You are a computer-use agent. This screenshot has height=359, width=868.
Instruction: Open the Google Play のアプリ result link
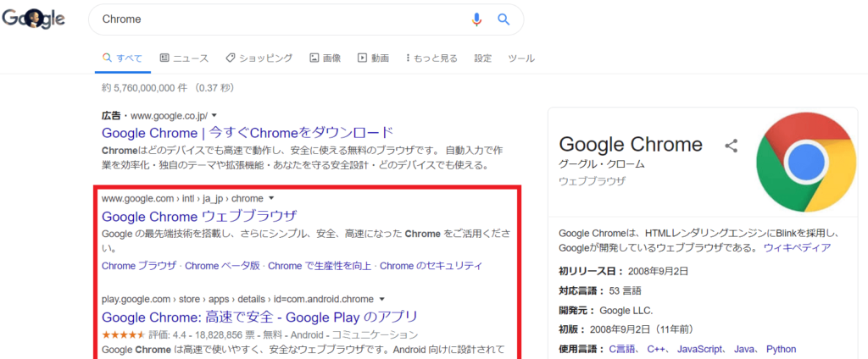(x=259, y=317)
